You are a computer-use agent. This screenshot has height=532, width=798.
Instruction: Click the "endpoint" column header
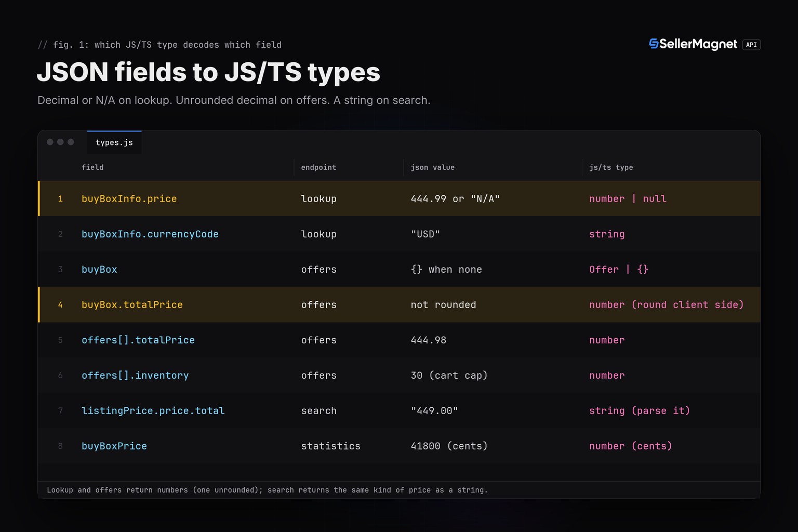(318, 167)
